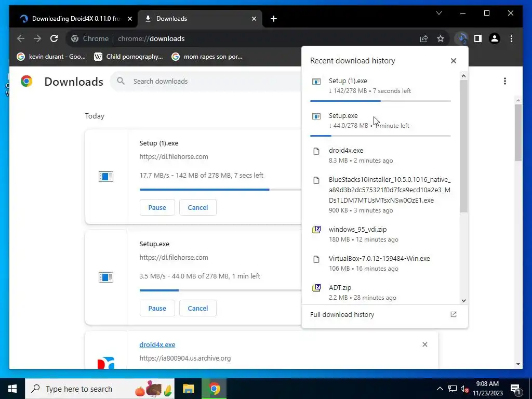Image resolution: width=532 pixels, height=399 pixels.
Task: Open File Explorer from the taskbar
Action: click(188, 389)
